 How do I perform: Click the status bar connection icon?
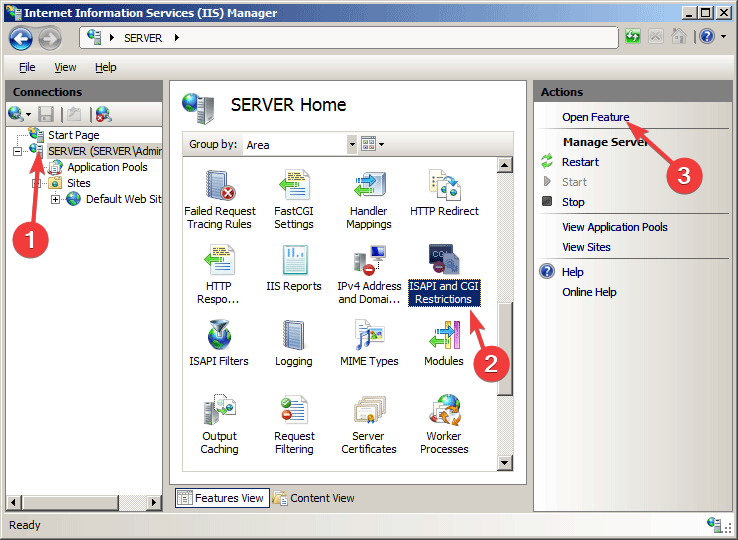715,524
